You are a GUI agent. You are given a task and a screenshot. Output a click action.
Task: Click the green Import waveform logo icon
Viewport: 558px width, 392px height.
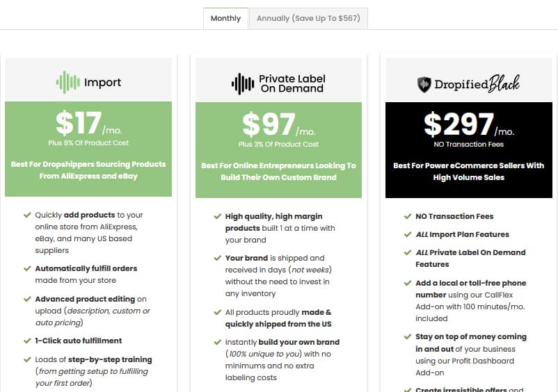pos(68,82)
